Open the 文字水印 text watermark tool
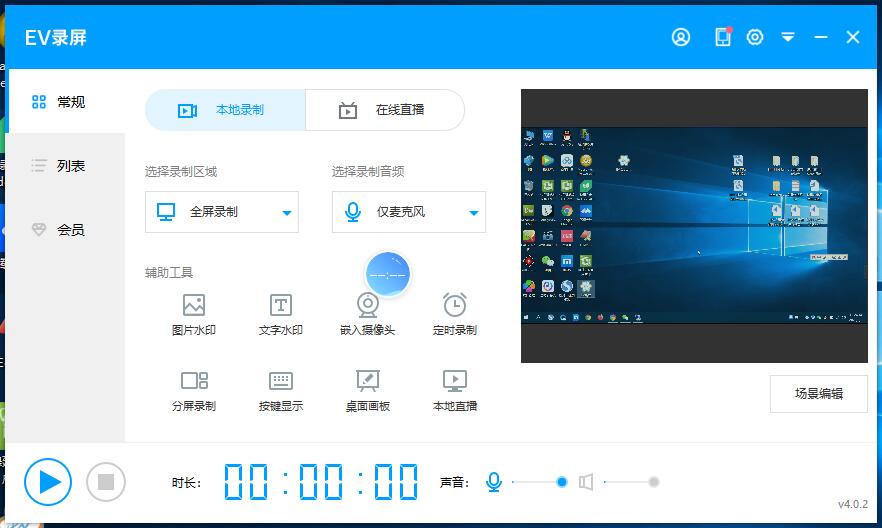 (x=281, y=315)
